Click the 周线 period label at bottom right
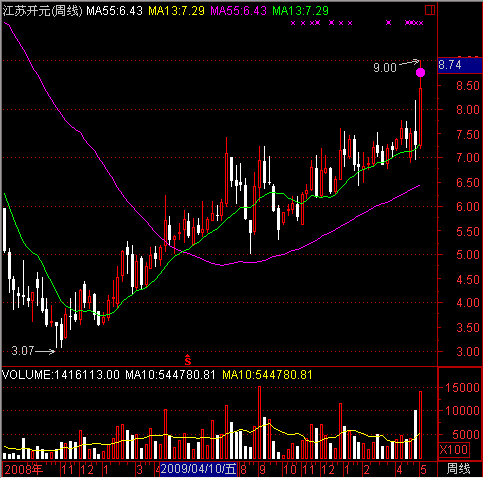This screenshot has width=483, height=478. point(458,469)
